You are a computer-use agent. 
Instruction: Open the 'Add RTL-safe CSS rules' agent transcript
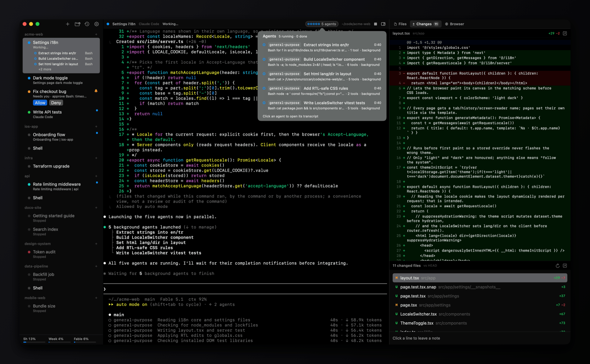pos(322,91)
